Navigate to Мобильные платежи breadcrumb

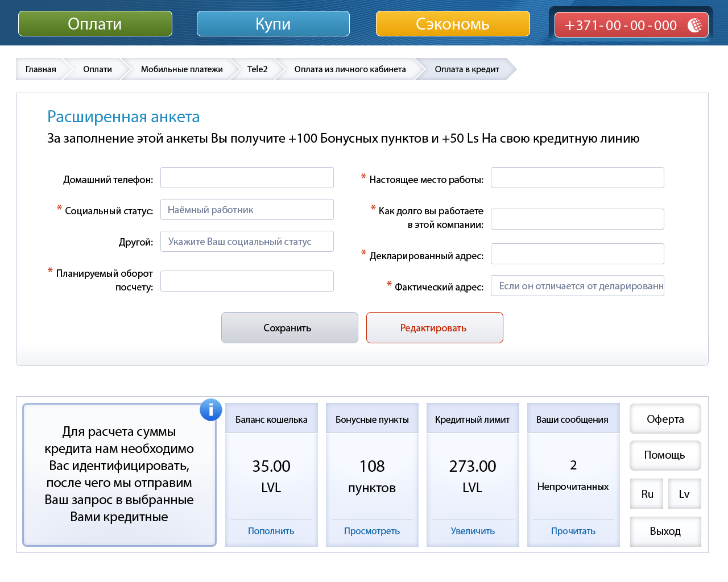click(182, 69)
